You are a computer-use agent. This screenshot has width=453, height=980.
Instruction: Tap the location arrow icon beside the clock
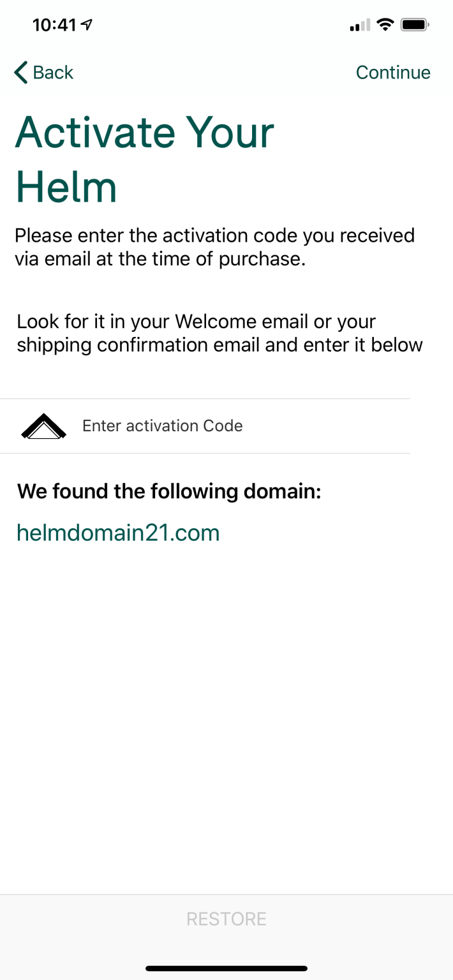click(85, 24)
